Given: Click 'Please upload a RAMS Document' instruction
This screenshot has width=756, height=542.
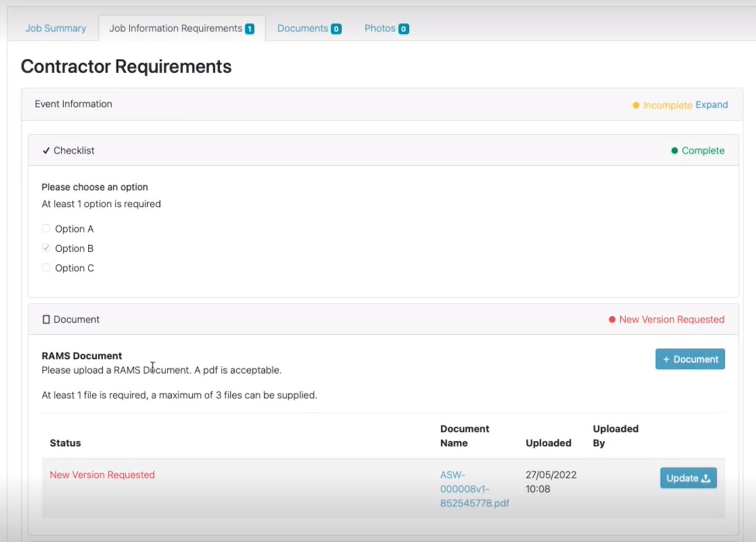Looking at the screenshot, I should tap(162, 370).
